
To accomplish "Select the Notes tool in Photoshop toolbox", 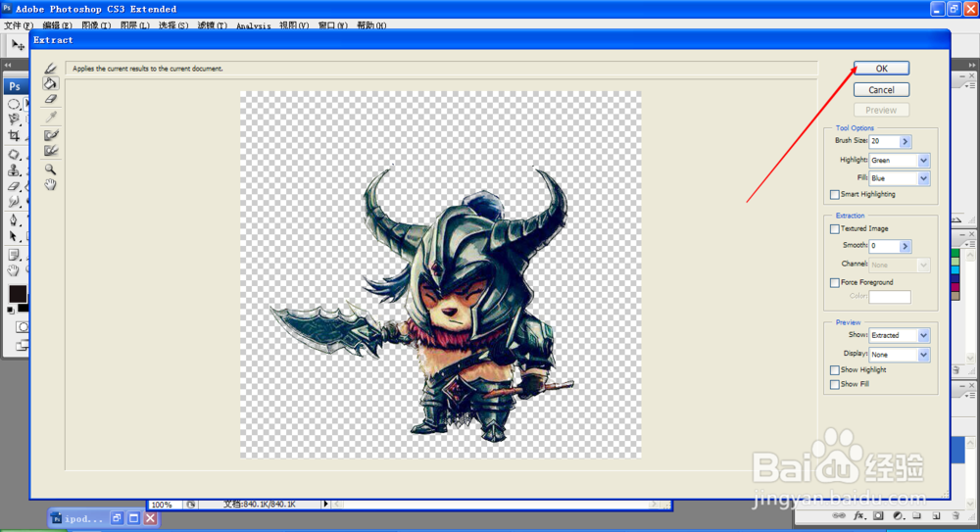I will [x=14, y=255].
